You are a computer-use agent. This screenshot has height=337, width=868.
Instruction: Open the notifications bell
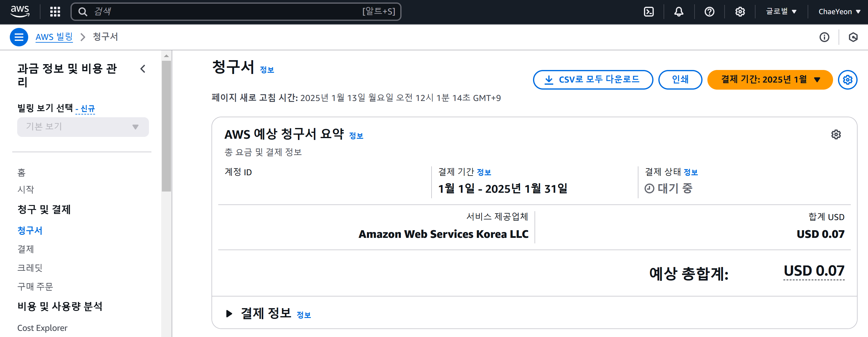coord(679,12)
